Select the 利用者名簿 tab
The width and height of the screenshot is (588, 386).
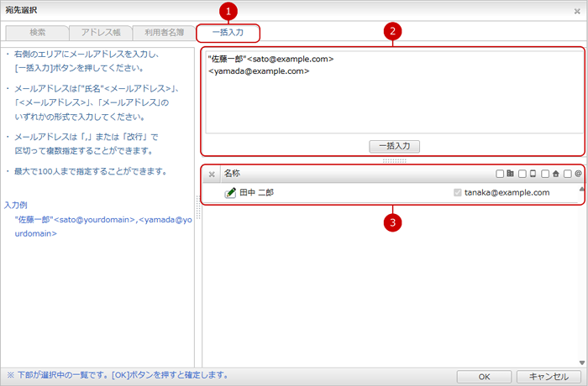coord(164,33)
